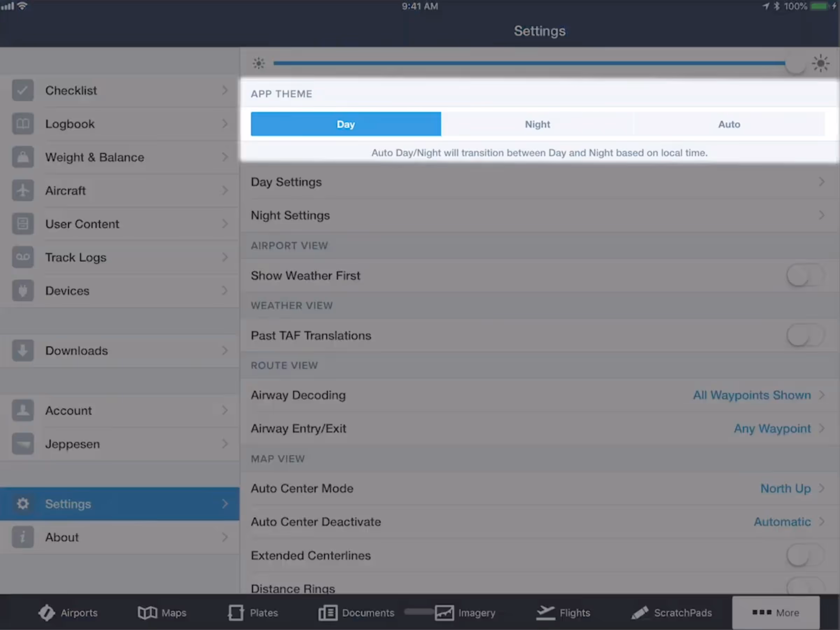Select Night app theme
This screenshot has height=630, width=840.
click(x=537, y=124)
